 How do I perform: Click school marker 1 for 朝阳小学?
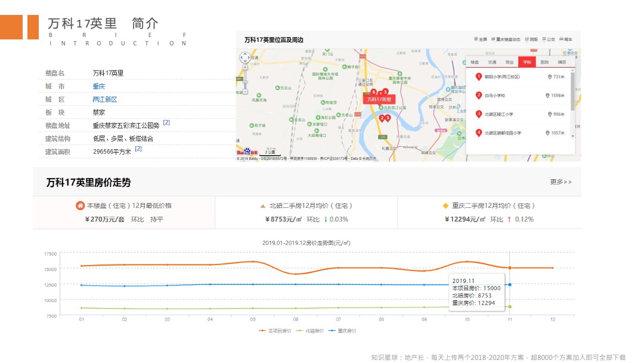[479, 78]
